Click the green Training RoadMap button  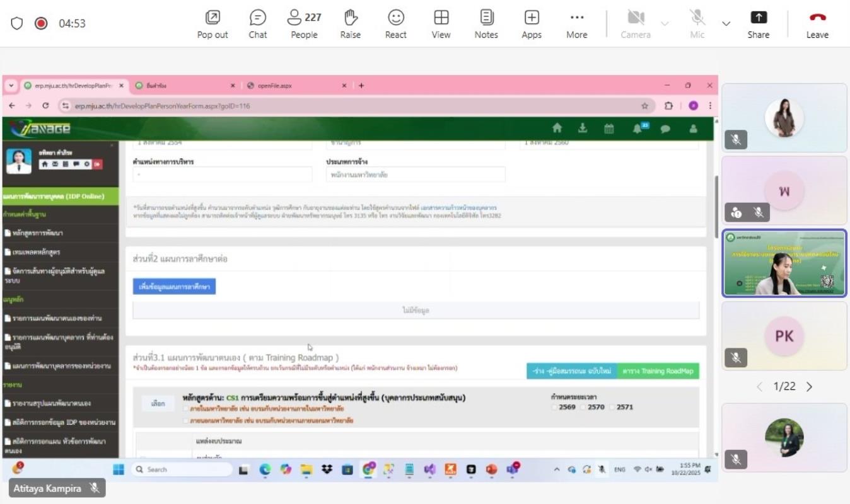click(658, 371)
